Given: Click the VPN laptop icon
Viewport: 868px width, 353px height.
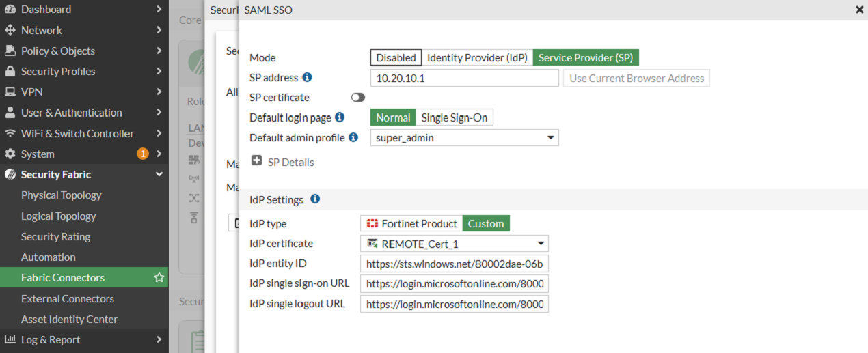Looking at the screenshot, I should [x=10, y=91].
